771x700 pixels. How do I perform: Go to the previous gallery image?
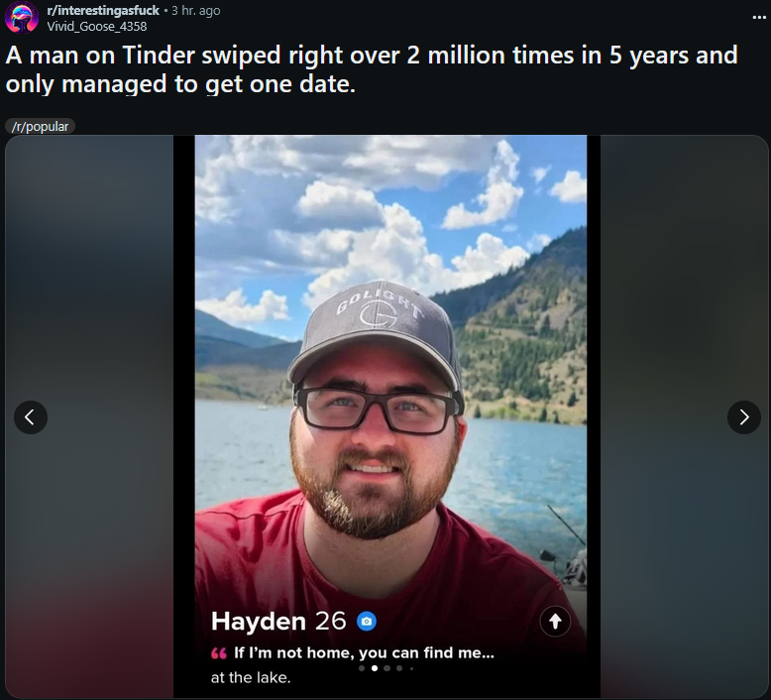[31, 417]
